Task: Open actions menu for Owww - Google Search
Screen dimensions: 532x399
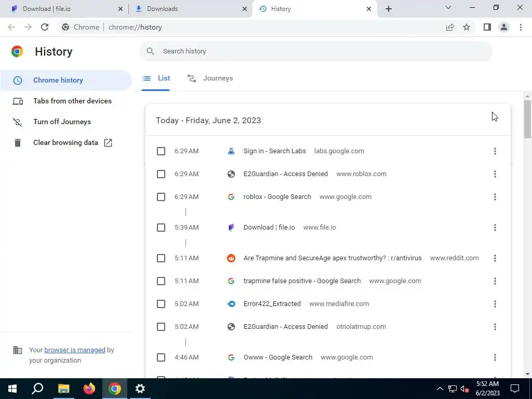Action: 495,357
